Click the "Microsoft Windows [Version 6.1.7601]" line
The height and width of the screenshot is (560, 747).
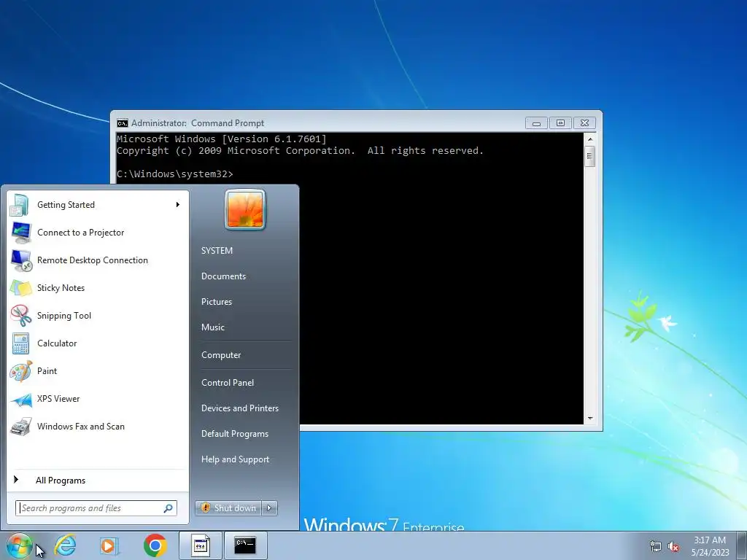[x=222, y=139]
